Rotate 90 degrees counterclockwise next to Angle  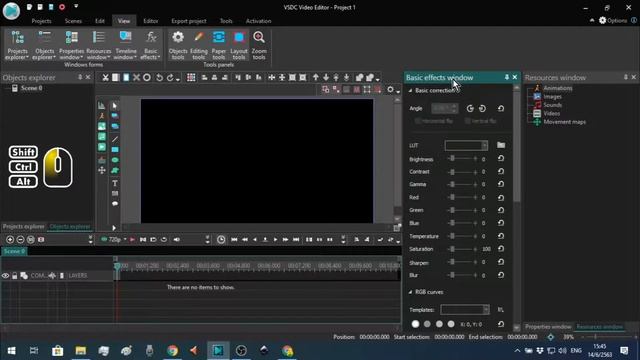(x=470, y=109)
